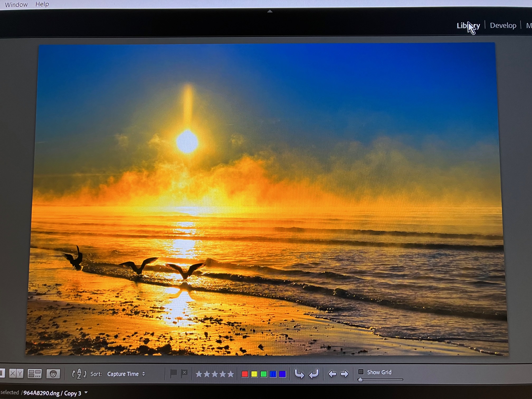Apply the red color label
Screen dimensions: 532x399
[x=245, y=374]
